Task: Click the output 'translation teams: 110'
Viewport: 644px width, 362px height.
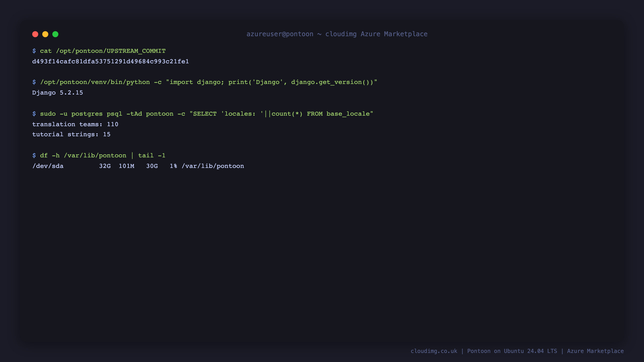Action: point(75,124)
